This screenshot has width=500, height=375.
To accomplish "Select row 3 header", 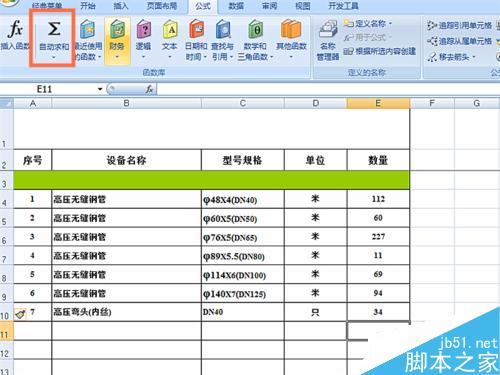I will click(6, 180).
